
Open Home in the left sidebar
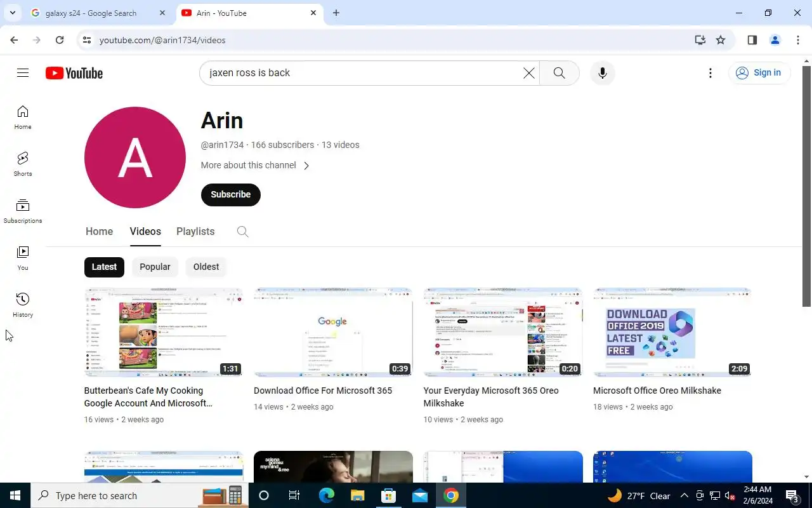coord(23,117)
